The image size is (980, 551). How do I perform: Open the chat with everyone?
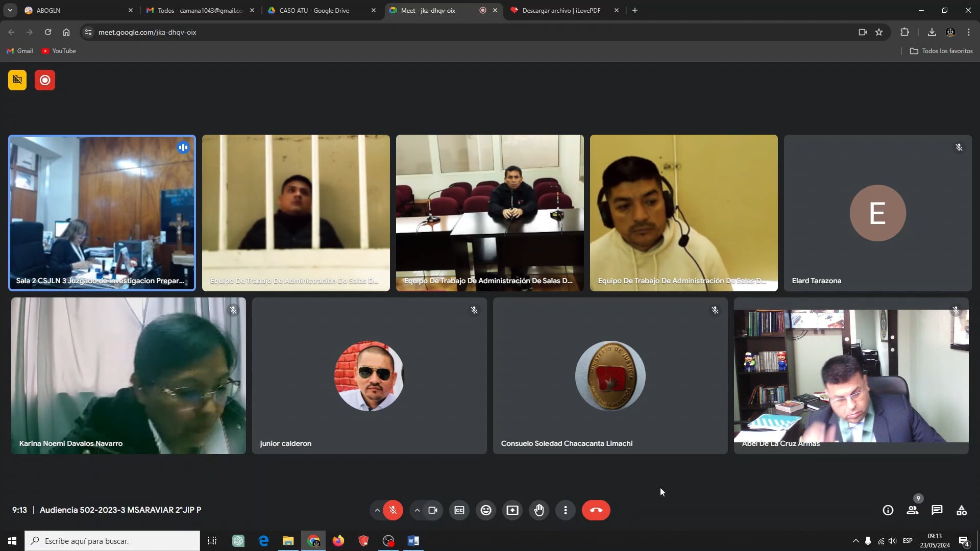coord(937,510)
